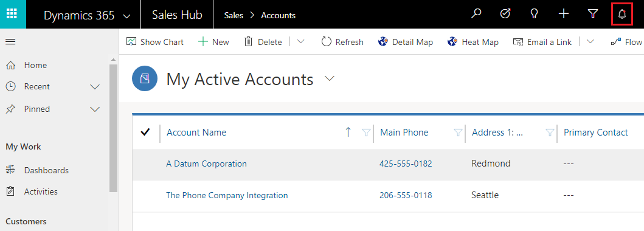Open the app launcher waffle icon
This screenshot has height=231, width=644.
coord(12,13)
